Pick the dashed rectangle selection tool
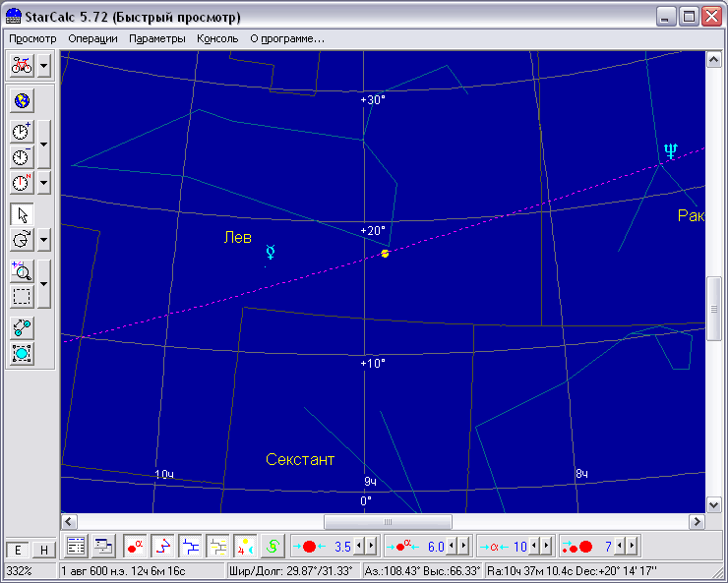728x583 pixels. coord(22,297)
